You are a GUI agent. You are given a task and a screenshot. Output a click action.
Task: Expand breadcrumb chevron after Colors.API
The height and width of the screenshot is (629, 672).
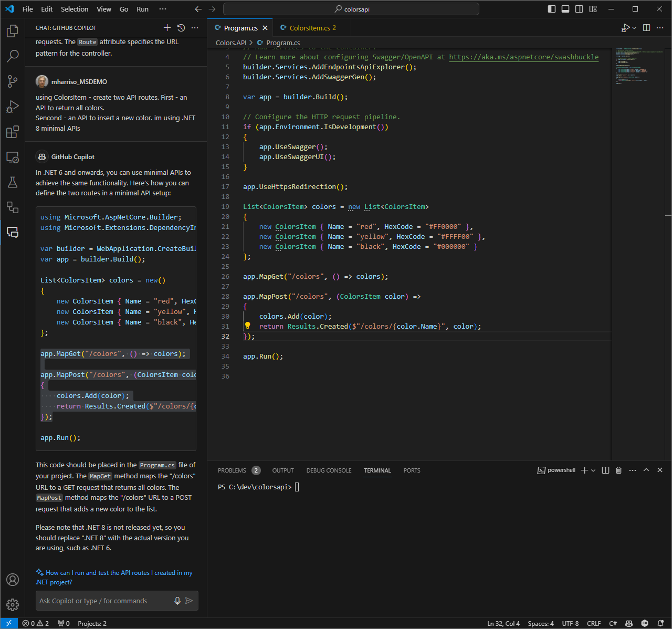point(251,43)
